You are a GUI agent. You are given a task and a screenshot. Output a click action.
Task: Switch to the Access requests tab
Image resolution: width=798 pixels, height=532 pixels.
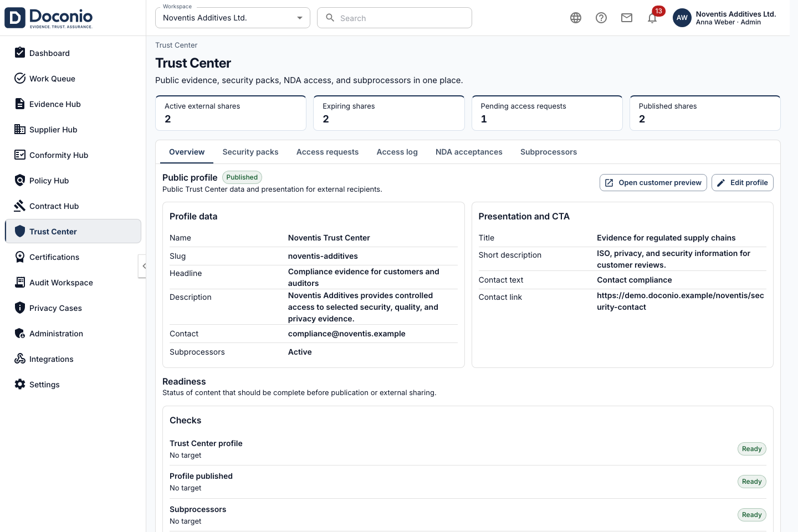pyautogui.click(x=328, y=152)
